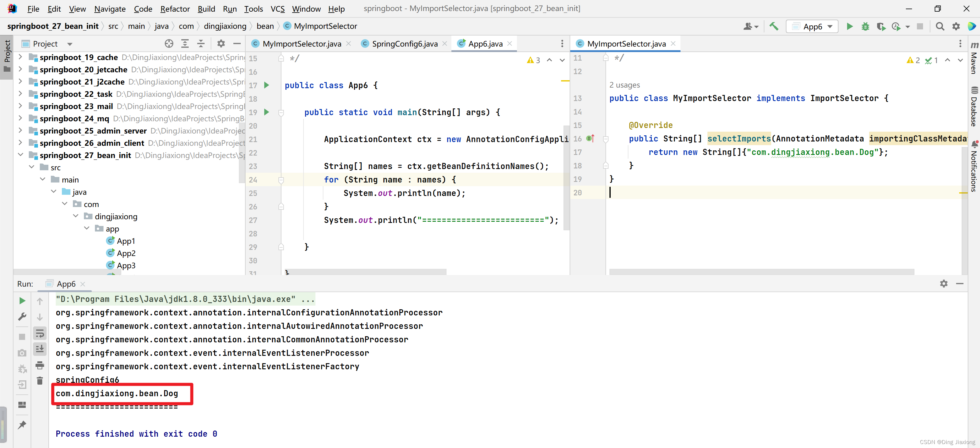Click camera dump threads icon in Run panel
Screen dimensions: 980x448
point(22,353)
